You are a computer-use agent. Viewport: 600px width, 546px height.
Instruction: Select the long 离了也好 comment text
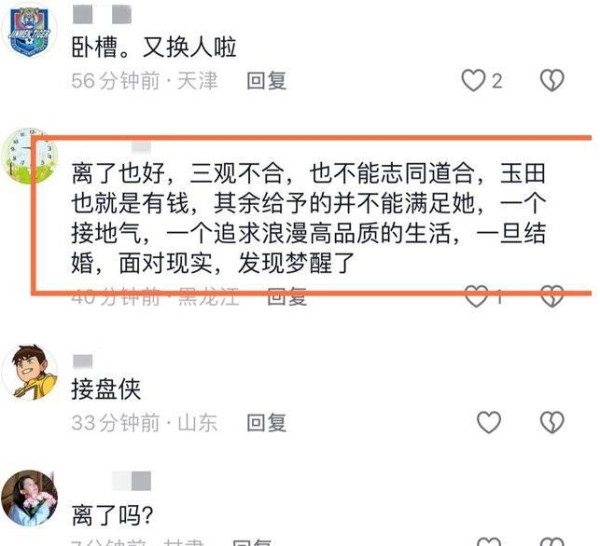pos(308,218)
